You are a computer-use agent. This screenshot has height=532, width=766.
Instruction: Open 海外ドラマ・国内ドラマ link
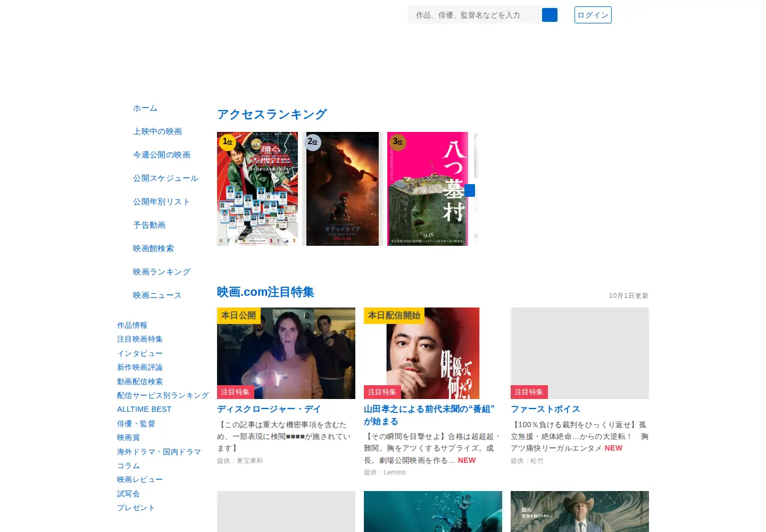tap(159, 452)
